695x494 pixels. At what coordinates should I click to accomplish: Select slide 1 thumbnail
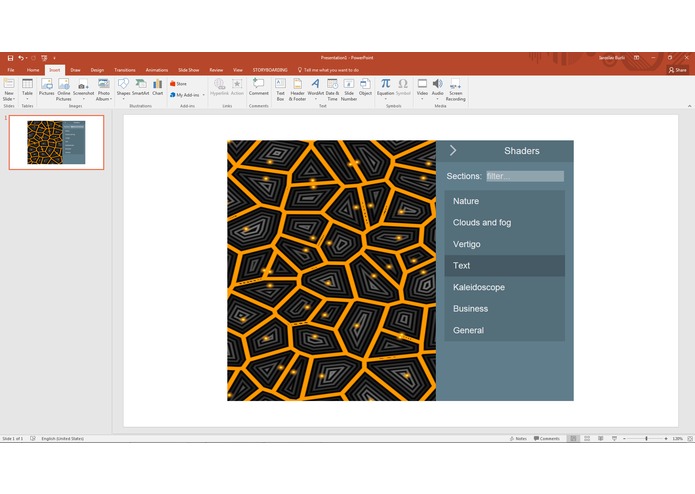(x=56, y=142)
